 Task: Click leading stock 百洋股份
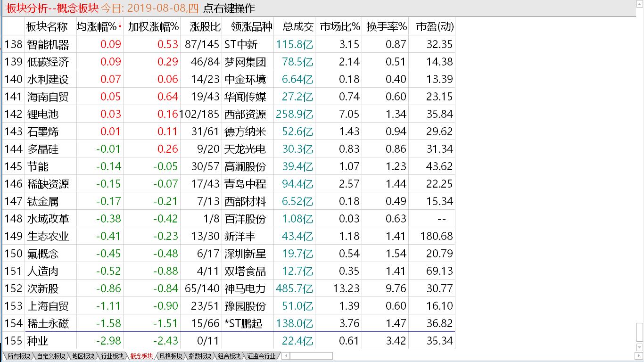245,219
